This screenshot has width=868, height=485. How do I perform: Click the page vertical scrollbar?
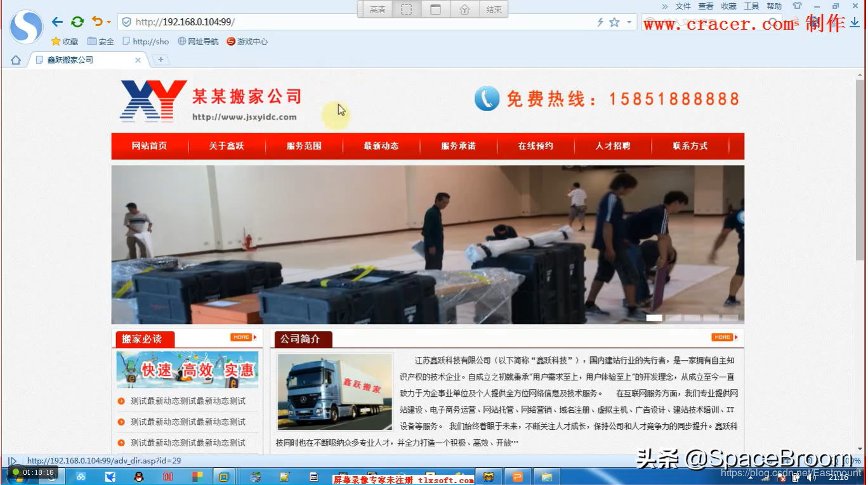[x=860, y=169]
